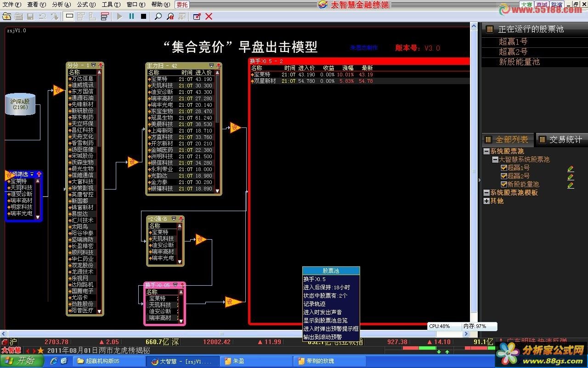Click the edit pencil icon for 超赢2号

click(x=571, y=177)
